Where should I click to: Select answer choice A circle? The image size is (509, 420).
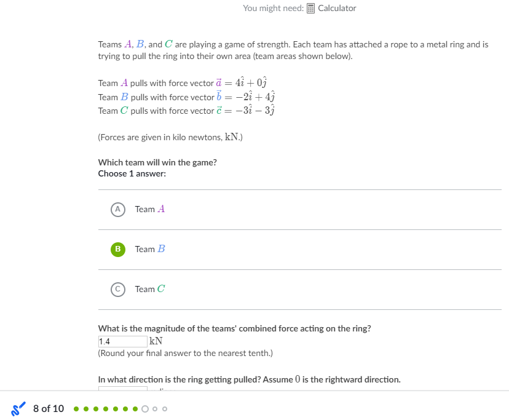118,210
